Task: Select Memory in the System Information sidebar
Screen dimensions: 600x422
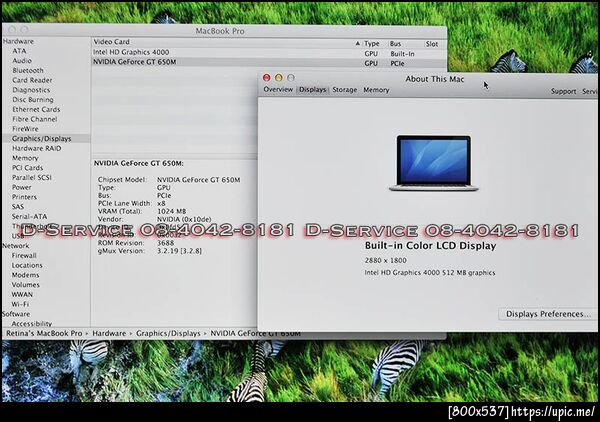Action: tap(25, 158)
